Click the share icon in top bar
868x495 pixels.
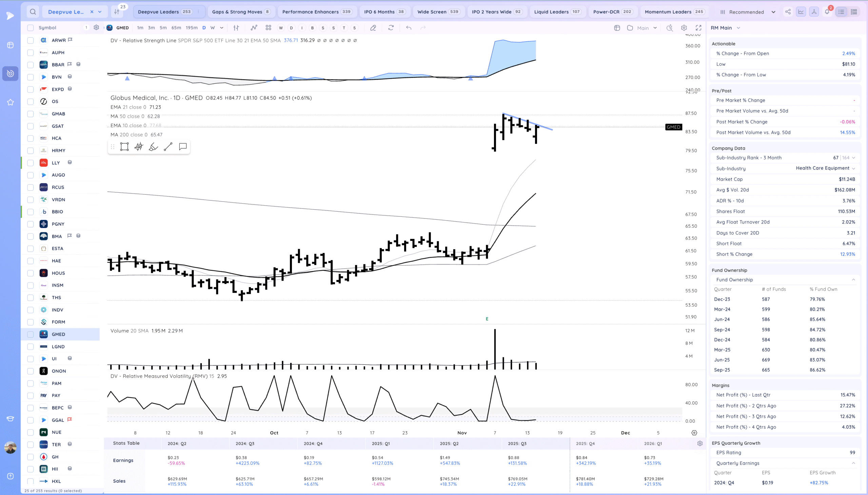788,12
